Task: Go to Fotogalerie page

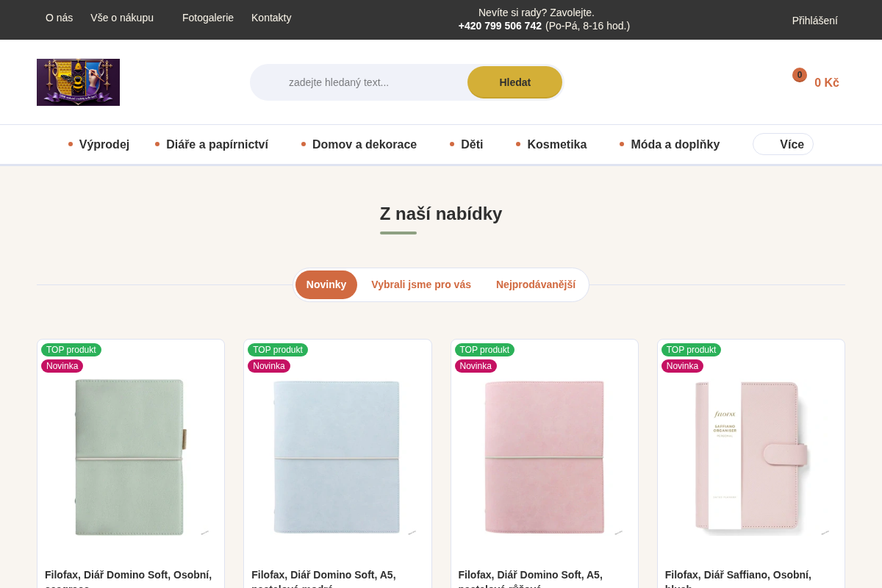Action: [208, 18]
